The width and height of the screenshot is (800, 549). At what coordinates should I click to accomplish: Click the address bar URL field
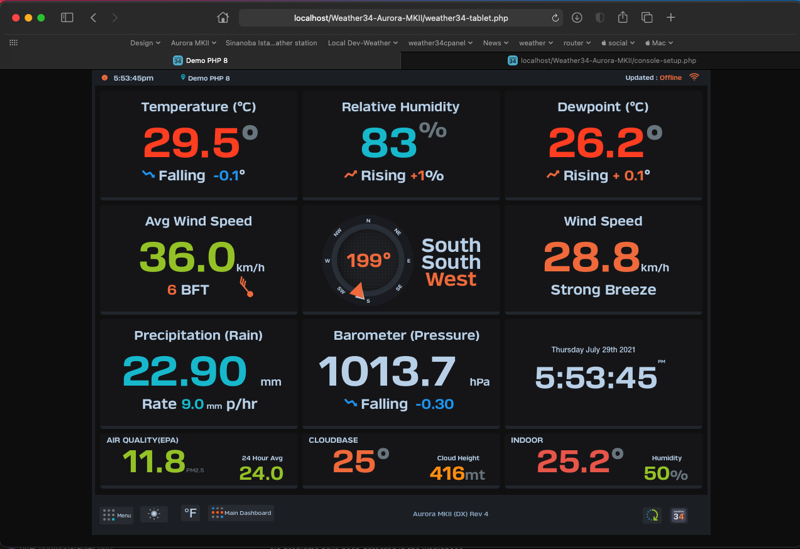(x=401, y=18)
